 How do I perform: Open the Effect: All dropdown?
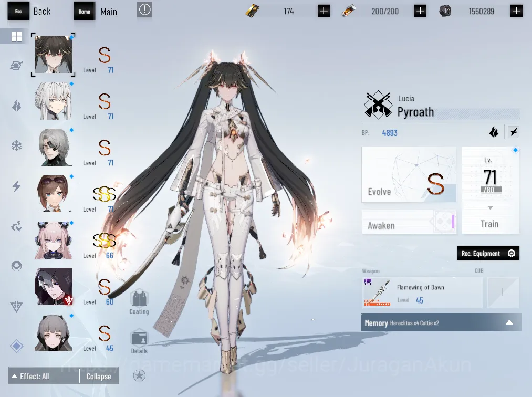pyautogui.click(x=44, y=376)
